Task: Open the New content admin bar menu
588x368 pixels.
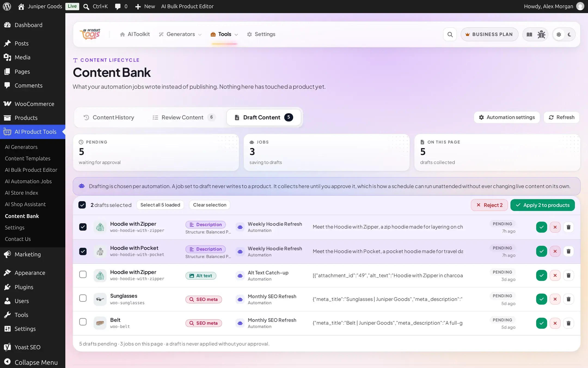Action: 145,6
